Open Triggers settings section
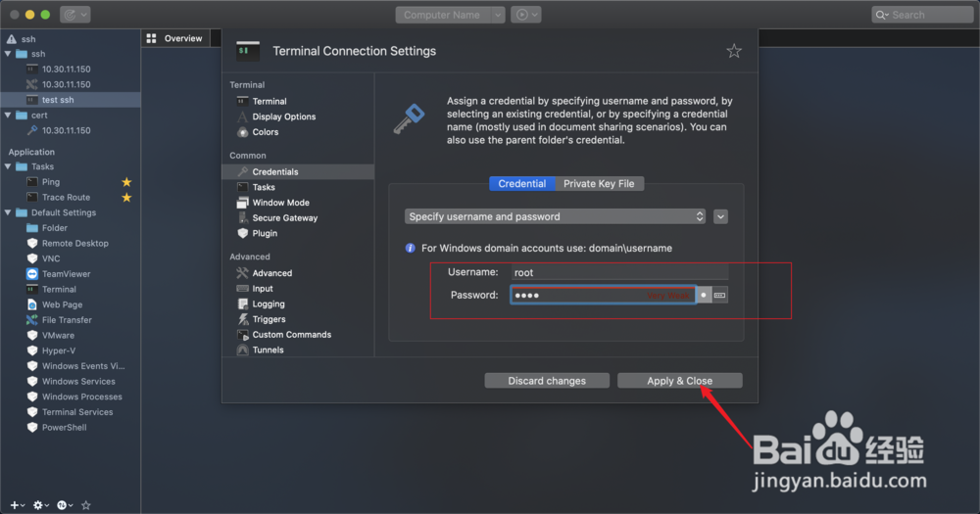 coord(269,319)
